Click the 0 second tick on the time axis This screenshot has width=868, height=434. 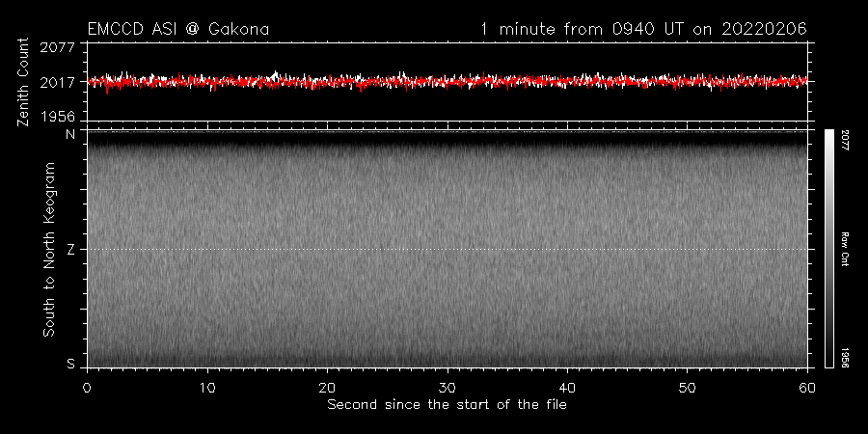[88, 387]
